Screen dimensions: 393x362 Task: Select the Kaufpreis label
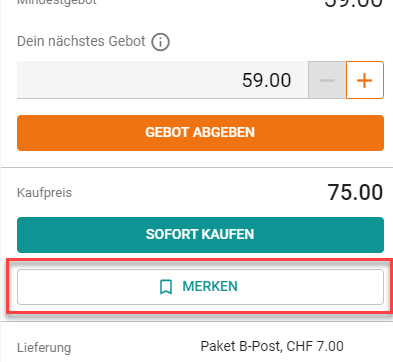pos(44,193)
